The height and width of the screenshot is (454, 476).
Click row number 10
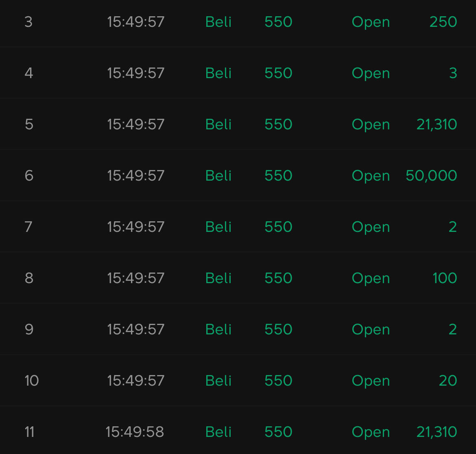[32, 381]
